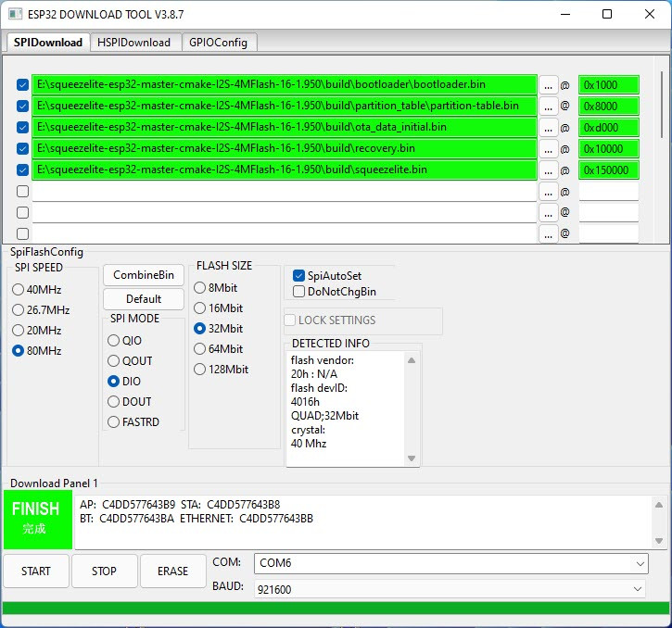Screen dimensions: 672x628
Task: Edit the bootloader.bin path field
Action: point(285,84)
